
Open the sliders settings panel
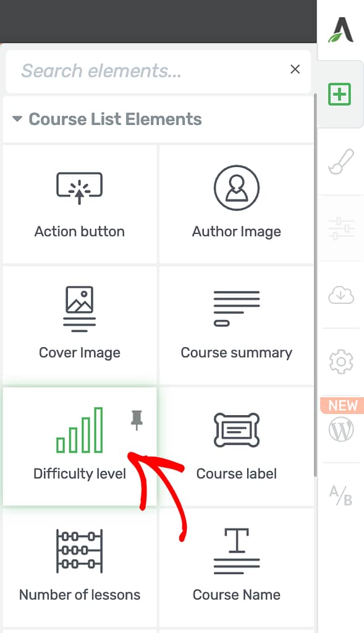(341, 228)
